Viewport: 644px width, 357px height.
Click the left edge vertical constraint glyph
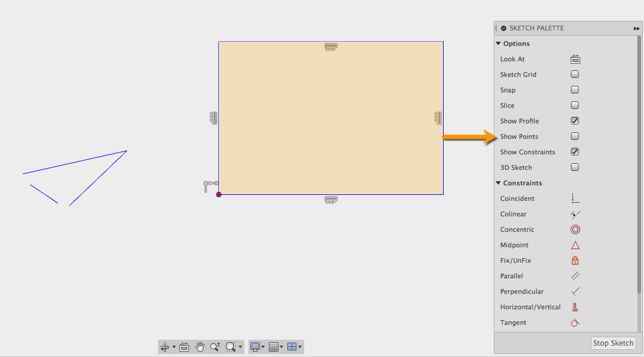(213, 118)
